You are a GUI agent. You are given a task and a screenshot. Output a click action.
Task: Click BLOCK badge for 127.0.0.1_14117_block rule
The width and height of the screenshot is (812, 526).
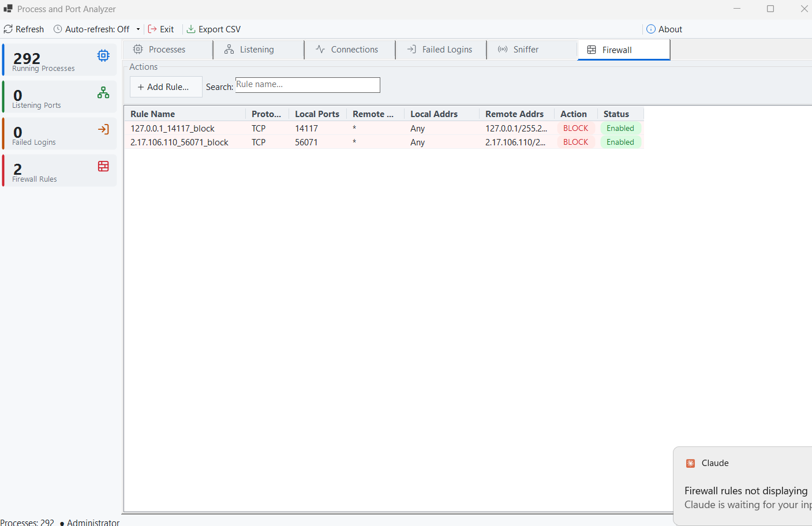tap(576, 128)
